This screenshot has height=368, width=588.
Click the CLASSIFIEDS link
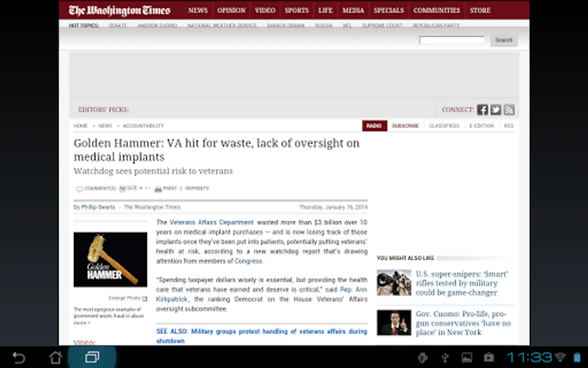444,126
